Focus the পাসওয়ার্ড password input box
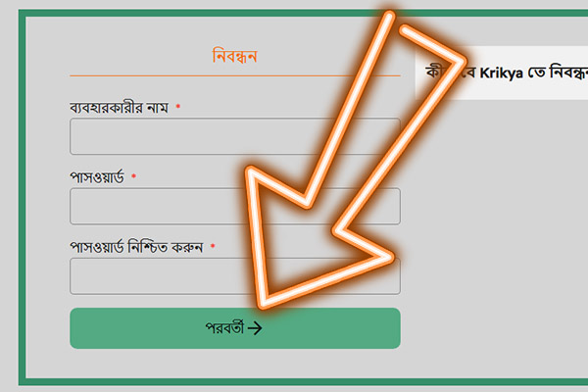Screen dimensions: 588x392 (x=235, y=206)
